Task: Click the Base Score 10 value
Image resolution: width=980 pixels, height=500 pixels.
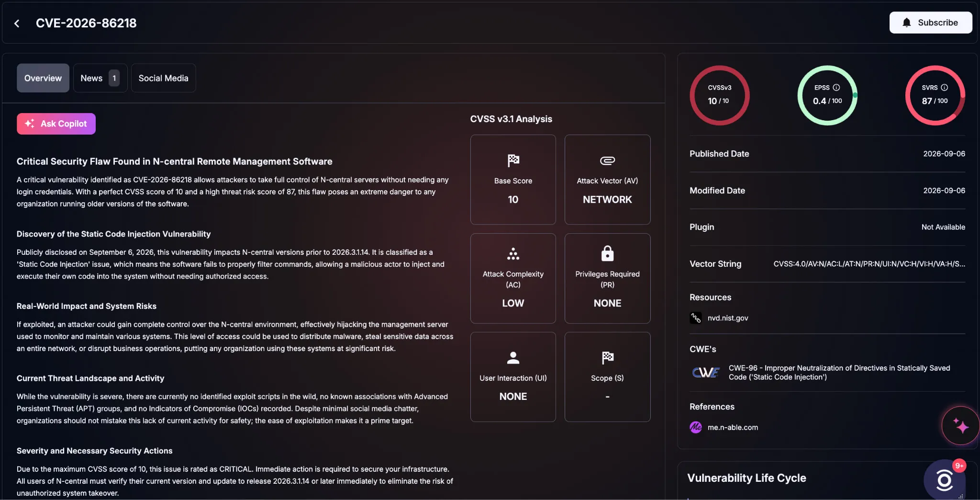Action: (513, 200)
